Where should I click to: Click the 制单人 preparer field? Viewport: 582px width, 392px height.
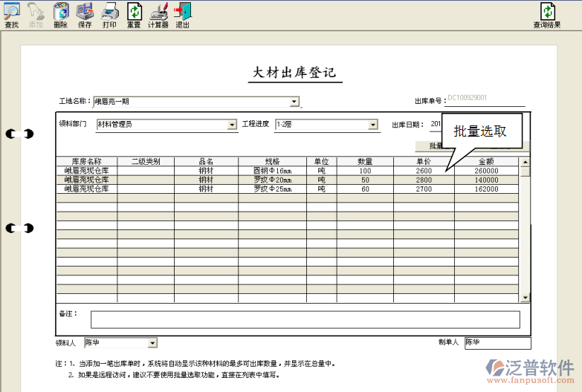pos(497,343)
